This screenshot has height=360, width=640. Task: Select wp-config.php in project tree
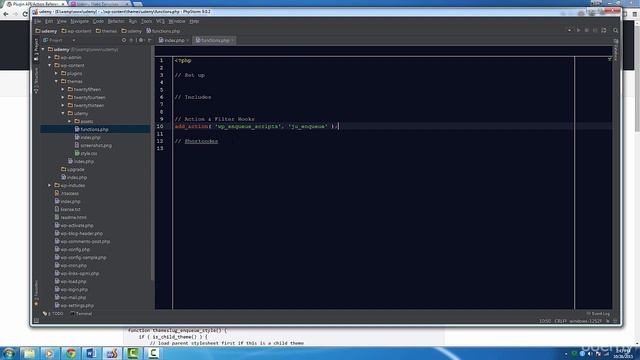pos(72,249)
